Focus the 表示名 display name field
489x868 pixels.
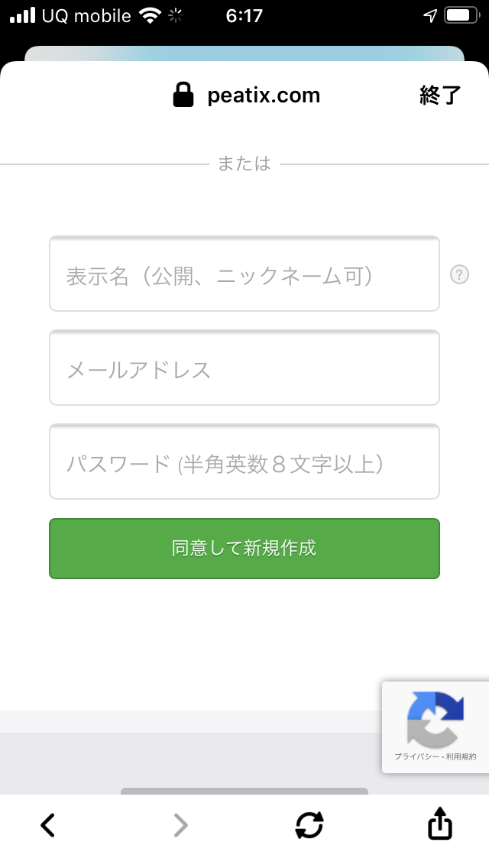pos(244,274)
